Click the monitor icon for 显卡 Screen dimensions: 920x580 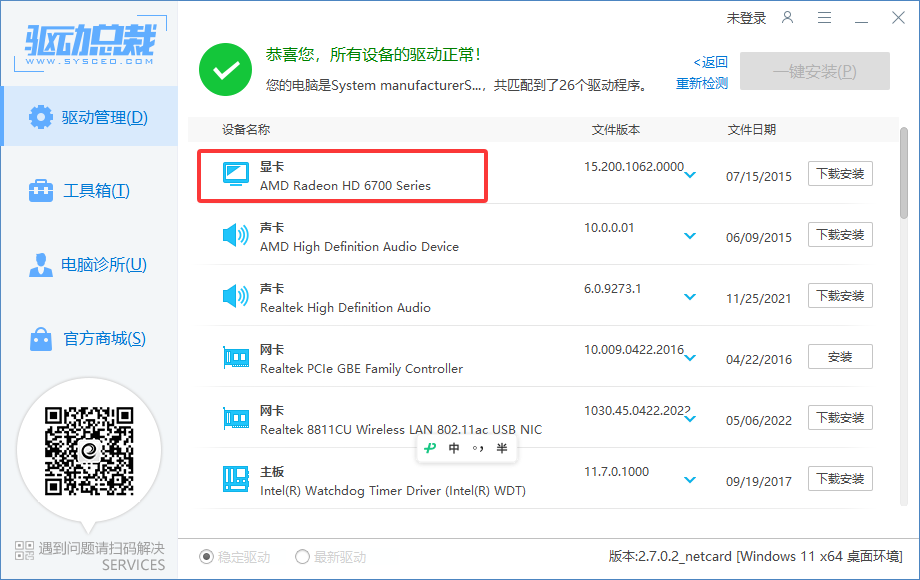tap(236, 174)
